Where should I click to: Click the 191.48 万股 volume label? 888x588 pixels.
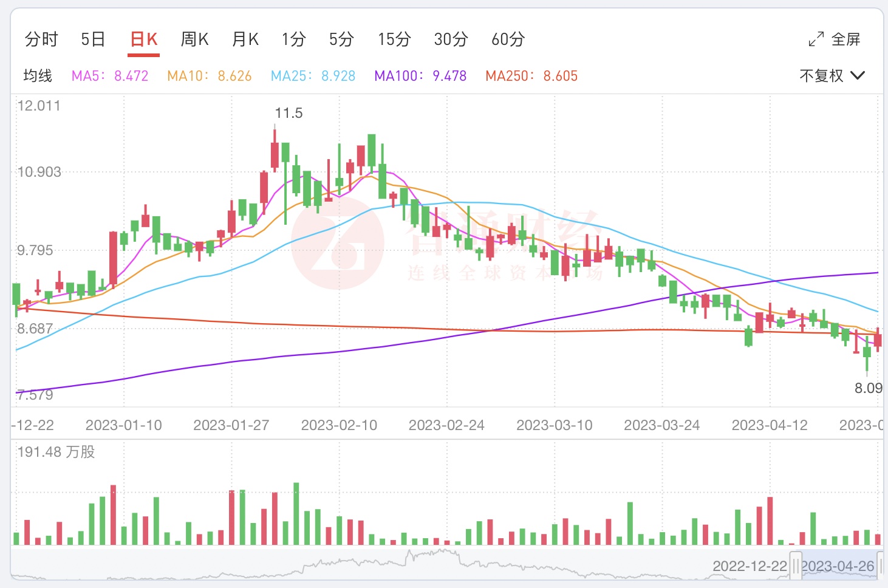point(56,452)
